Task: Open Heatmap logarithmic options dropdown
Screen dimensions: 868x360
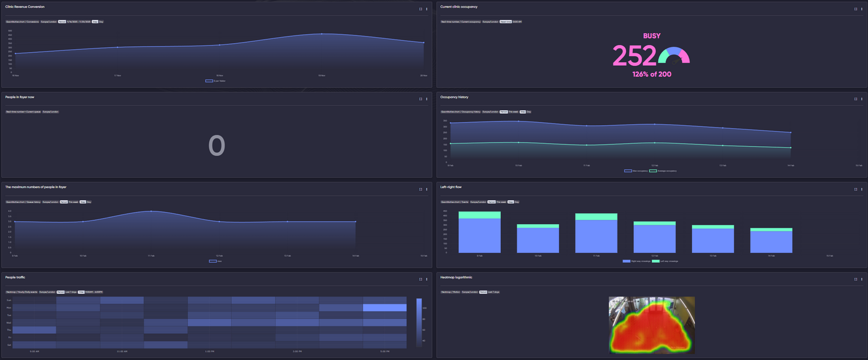Action: [x=862, y=279]
